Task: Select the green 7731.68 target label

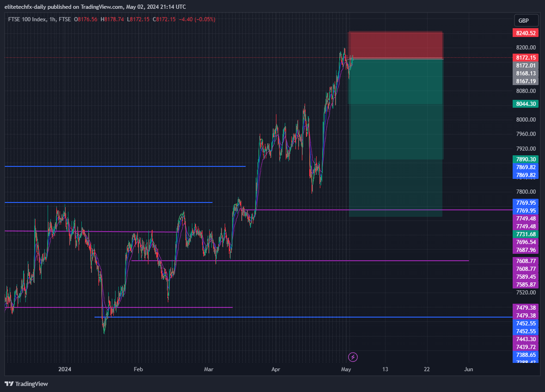Action: tap(526, 234)
